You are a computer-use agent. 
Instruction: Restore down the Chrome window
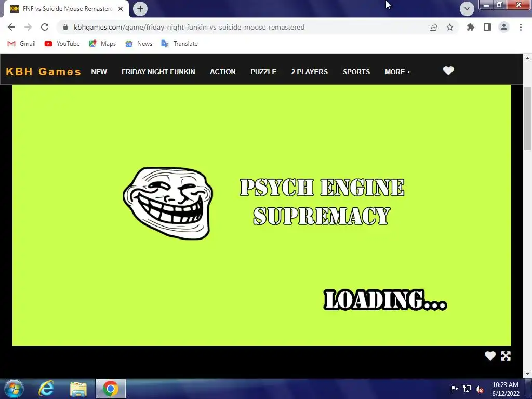(499, 5)
